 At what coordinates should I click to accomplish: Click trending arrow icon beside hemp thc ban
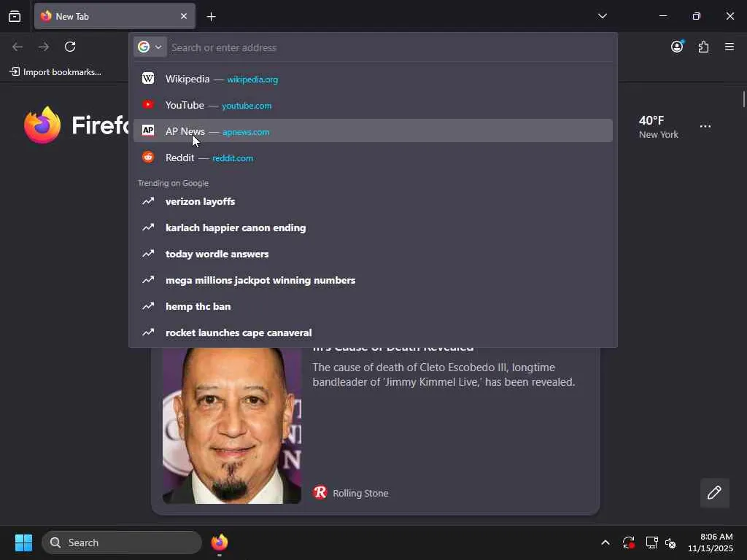click(x=148, y=306)
